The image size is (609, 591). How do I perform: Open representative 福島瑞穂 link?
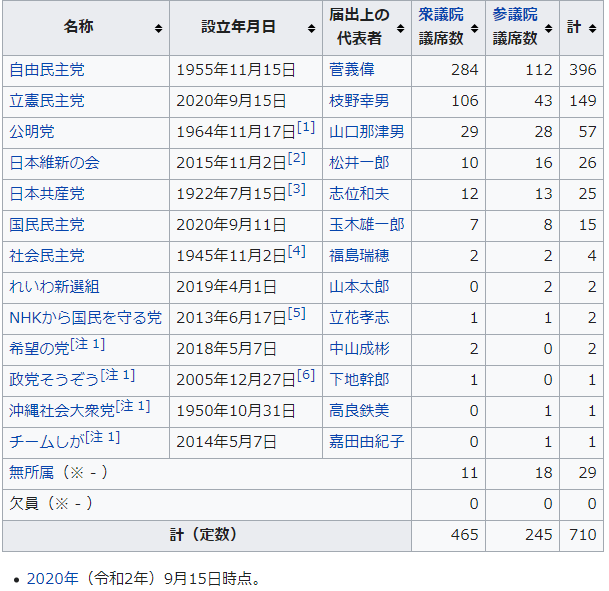(359, 256)
